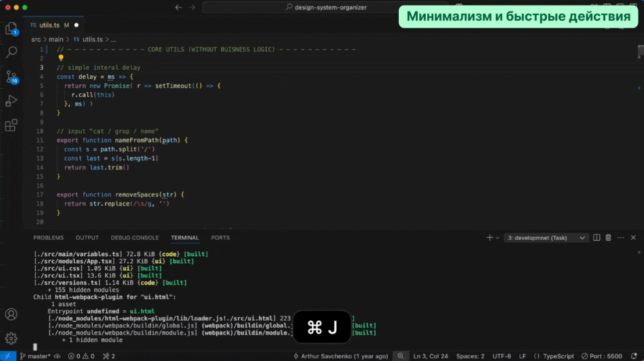Click the tools status item showing 2

point(109,356)
